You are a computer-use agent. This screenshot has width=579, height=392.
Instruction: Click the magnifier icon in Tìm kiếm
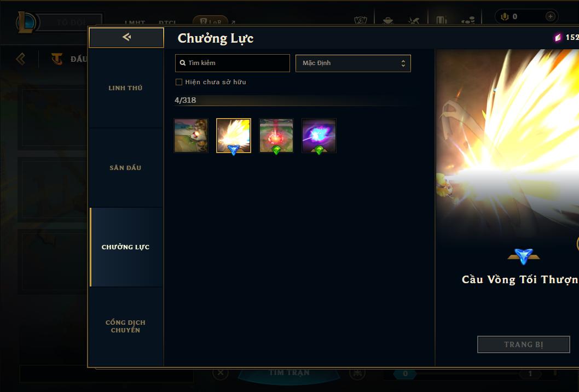(182, 63)
